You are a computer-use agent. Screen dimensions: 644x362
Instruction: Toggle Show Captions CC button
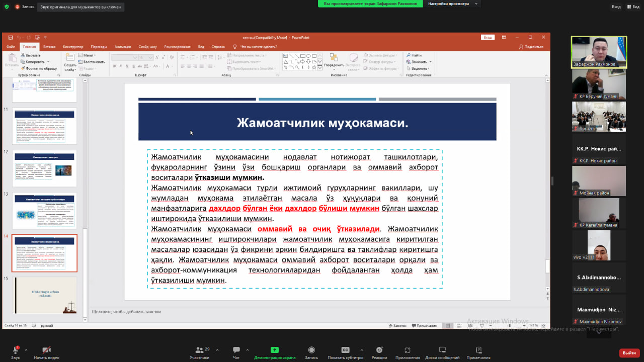point(345,350)
